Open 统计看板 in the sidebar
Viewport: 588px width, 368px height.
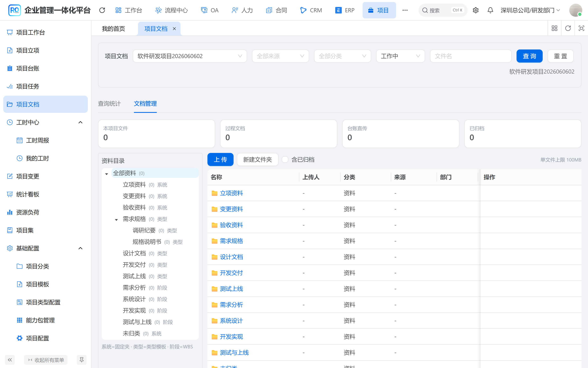coord(46,194)
